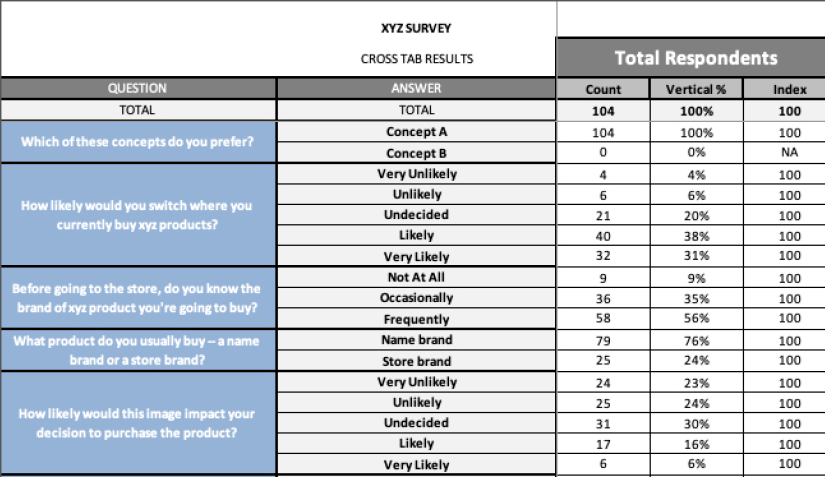Viewport: 825px width, 477px height.
Task: Select the 76% vertical percent cell
Action: [696, 340]
